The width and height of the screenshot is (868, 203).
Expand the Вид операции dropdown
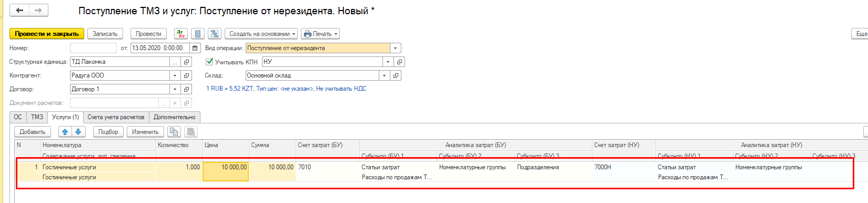coord(396,48)
